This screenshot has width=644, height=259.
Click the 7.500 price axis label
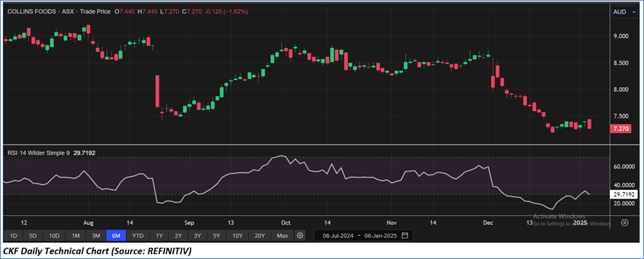coord(622,116)
